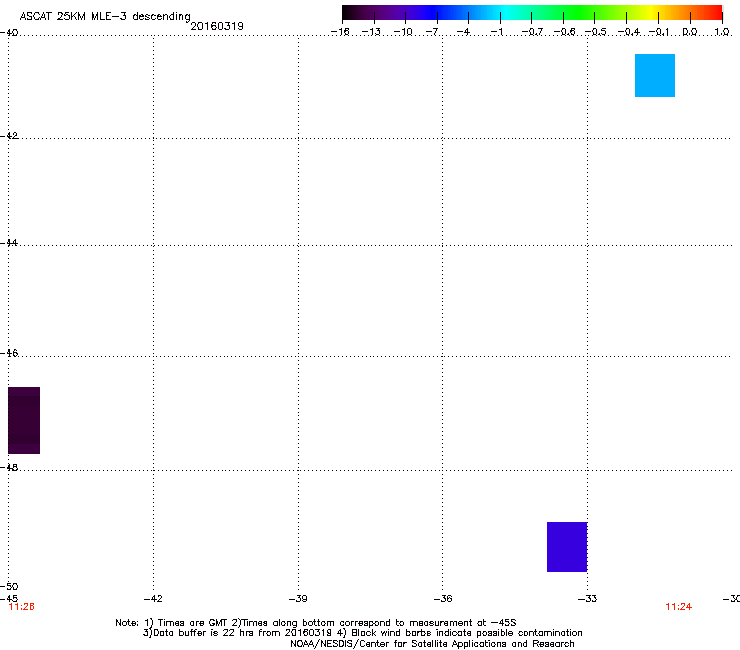Screen dimensions: 740x650
Task: Click color scale value '-13'
Action: (x=371, y=32)
